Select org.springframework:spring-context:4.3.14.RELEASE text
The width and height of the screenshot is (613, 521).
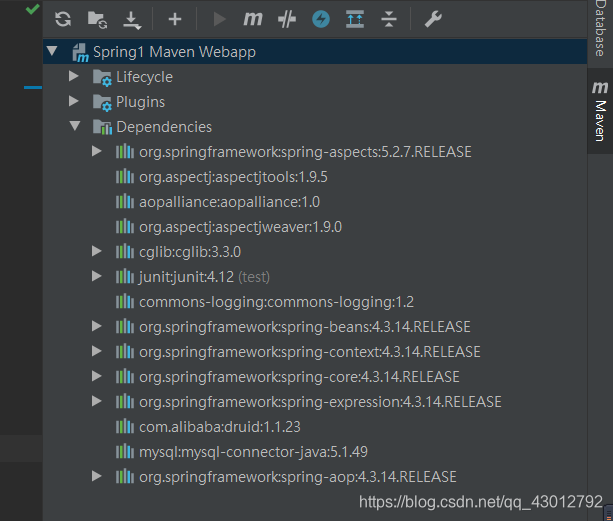tap(310, 352)
